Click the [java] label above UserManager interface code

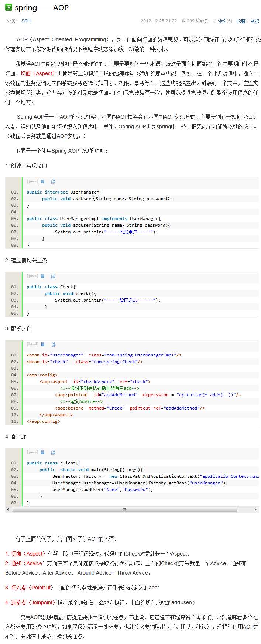pyautogui.click(x=32, y=181)
